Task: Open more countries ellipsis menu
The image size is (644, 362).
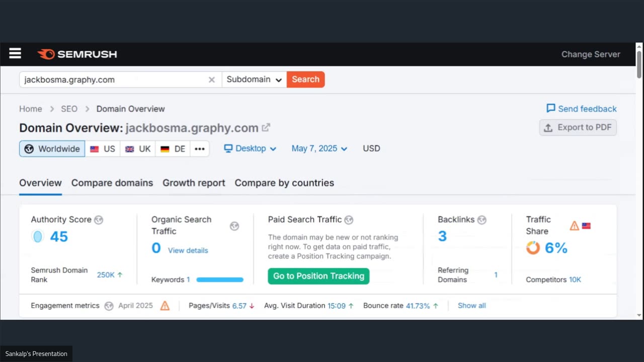Action: (x=200, y=149)
